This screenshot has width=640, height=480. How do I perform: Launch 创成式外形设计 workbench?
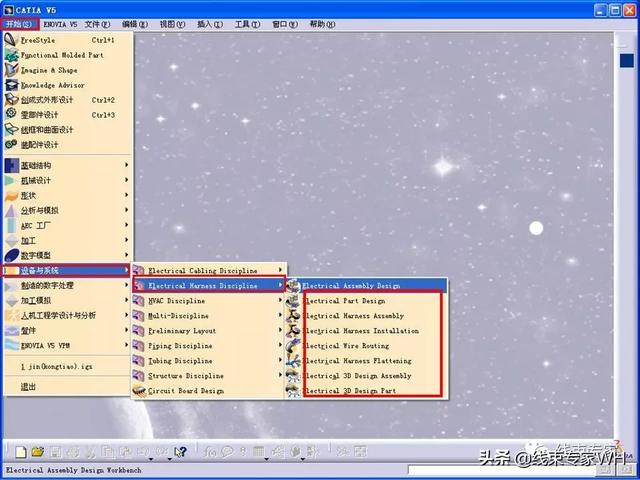[x=68, y=100]
